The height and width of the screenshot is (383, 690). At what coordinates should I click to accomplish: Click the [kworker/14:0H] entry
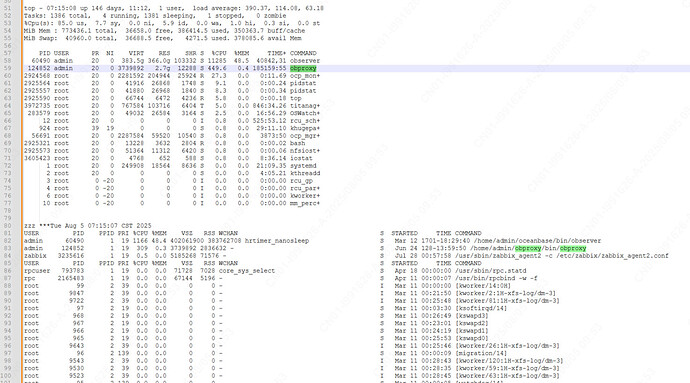pos(483,286)
